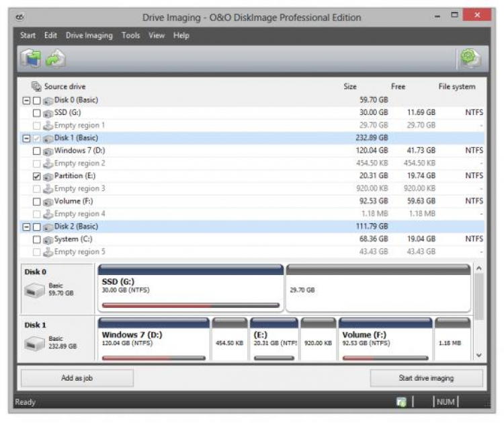Collapse the Disk 1 (Basic) tree node
The width and height of the screenshot is (504, 423).
point(26,139)
